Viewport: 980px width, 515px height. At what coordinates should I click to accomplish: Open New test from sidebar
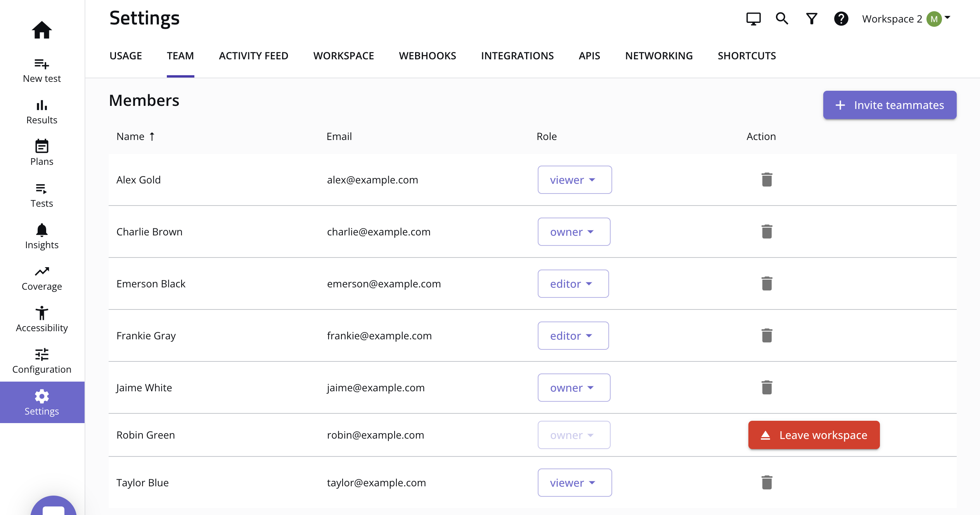[x=42, y=70]
